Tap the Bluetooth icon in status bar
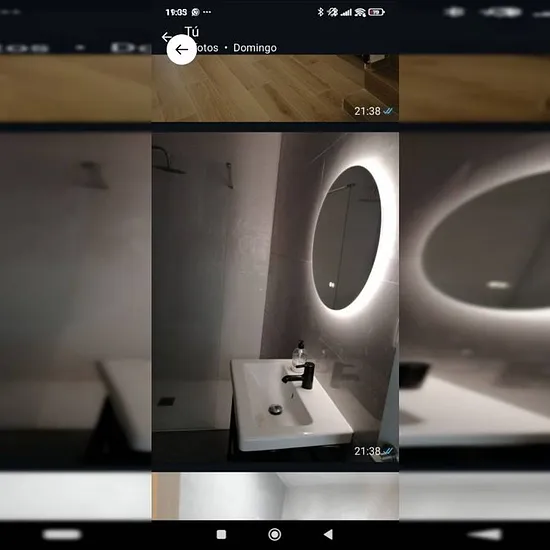The image size is (550, 550). click(x=320, y=12)
